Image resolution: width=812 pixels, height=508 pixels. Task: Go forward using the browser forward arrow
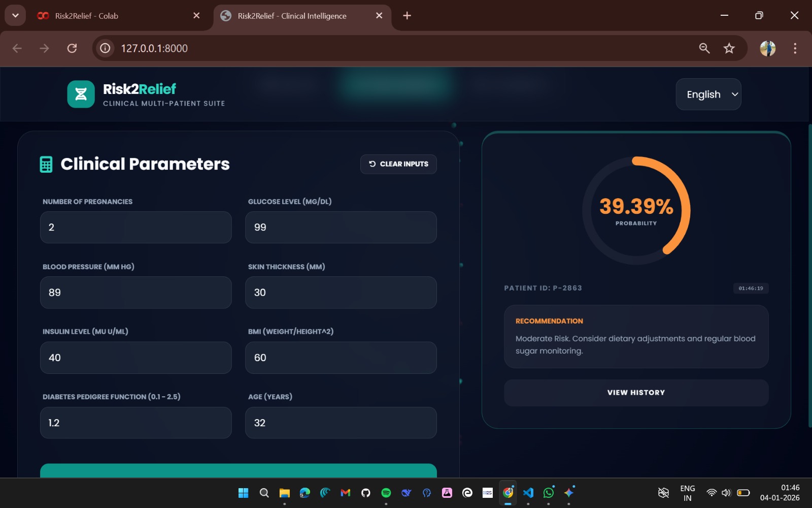click(x=45, y=48)
